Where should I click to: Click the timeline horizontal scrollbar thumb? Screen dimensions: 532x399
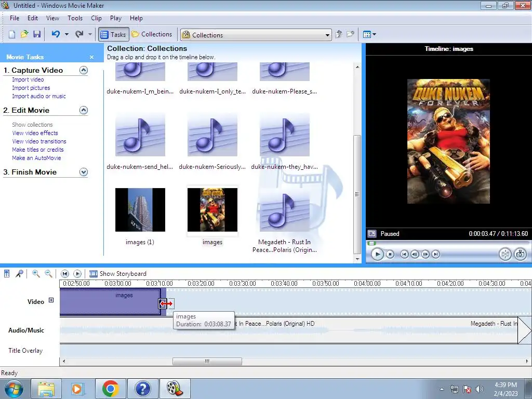click(x=207, y=362)
